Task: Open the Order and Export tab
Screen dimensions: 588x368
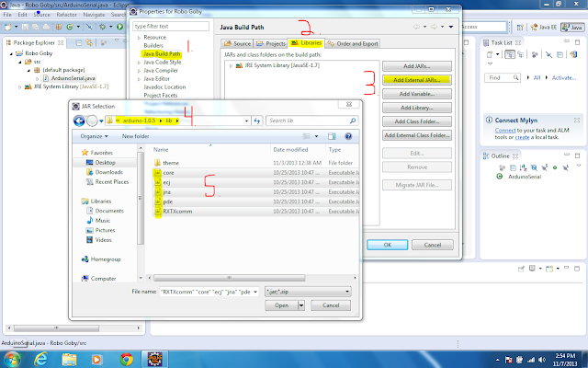Action: [x=353, y=43]
